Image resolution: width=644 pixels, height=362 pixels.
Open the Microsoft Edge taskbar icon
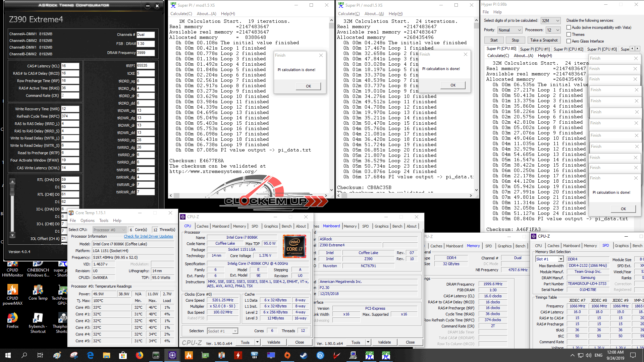pyautogui.click(x=90, y=355)
